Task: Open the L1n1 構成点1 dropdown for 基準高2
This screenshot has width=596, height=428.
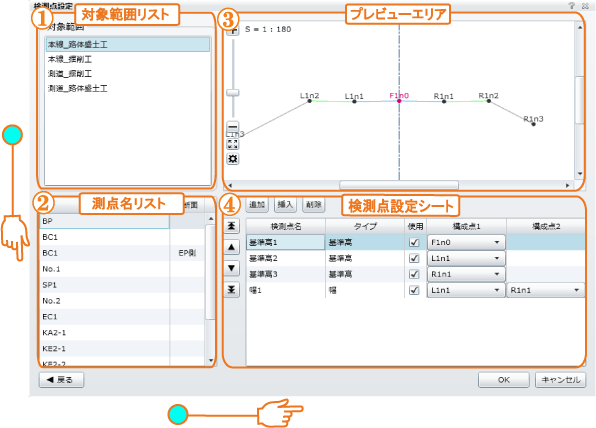Action: (x=466, y=258)
